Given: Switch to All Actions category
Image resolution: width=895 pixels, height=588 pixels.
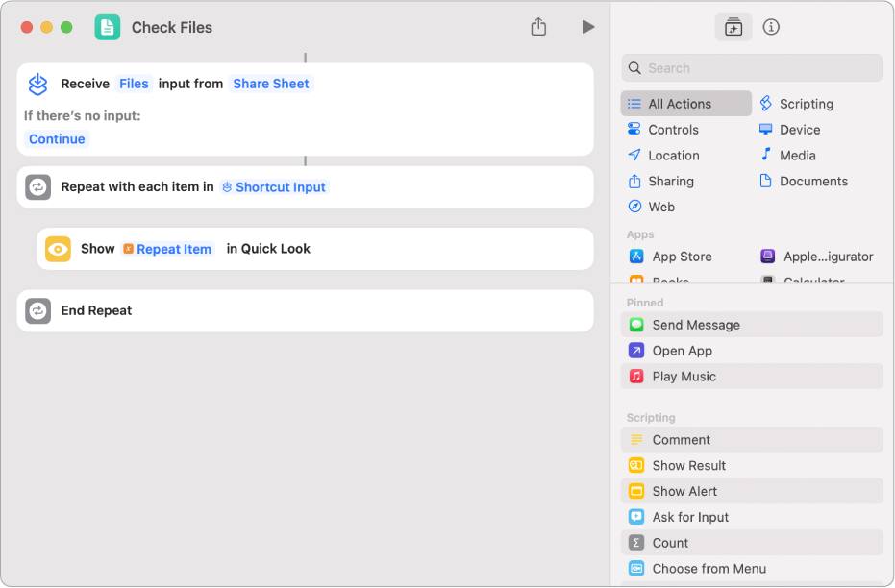Looking at the screenshot, I should click(680, 104).
